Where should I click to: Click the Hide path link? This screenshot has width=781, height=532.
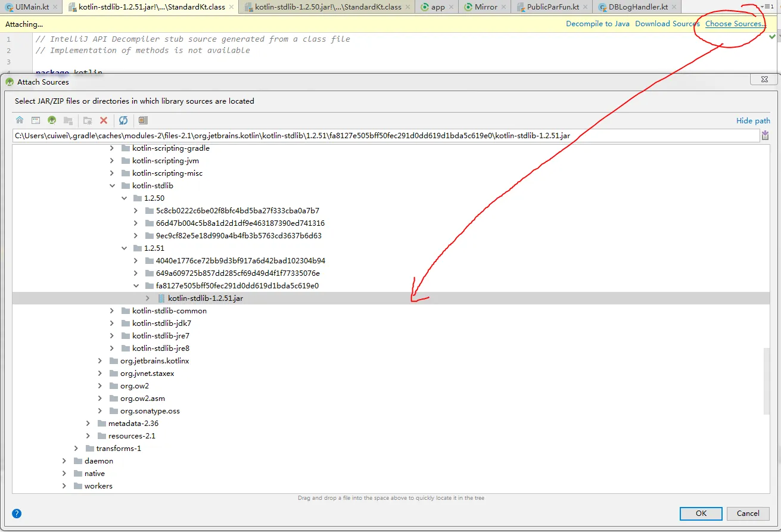point(753,120)
